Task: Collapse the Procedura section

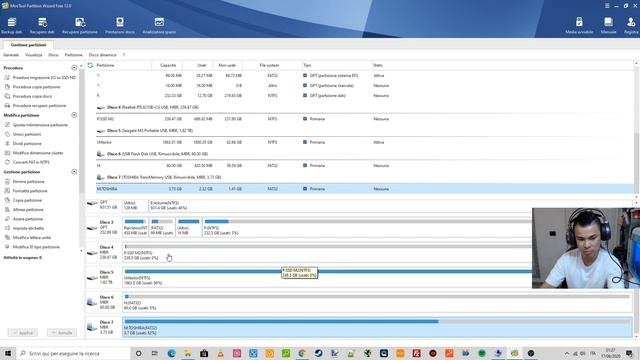Action: (x=74, y=68)
